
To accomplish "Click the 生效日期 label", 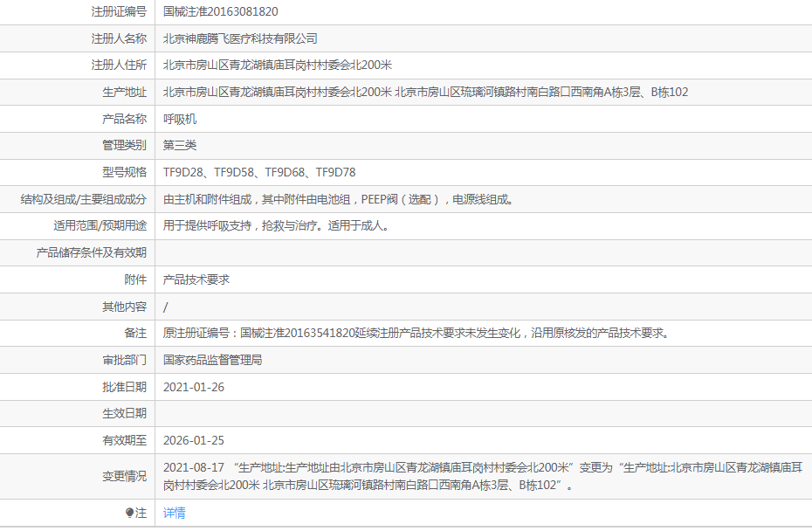I will (124, 413).
